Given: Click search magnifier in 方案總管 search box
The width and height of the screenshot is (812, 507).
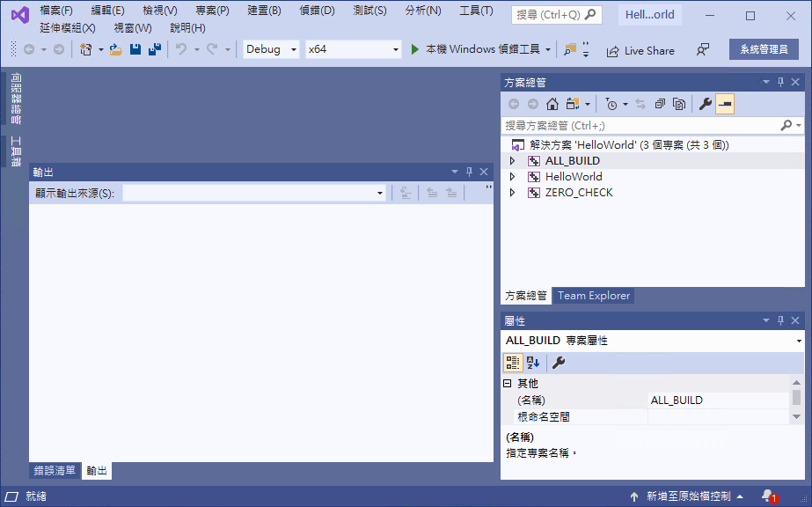Looking at the screenshot, I should tap(786, 125).
